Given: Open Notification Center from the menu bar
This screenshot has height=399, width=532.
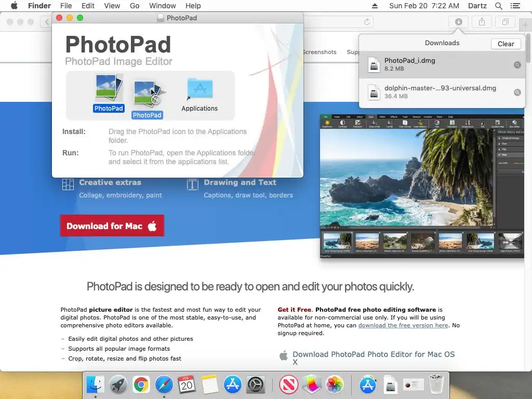Looking at the screenshot, I should [515, 6].
